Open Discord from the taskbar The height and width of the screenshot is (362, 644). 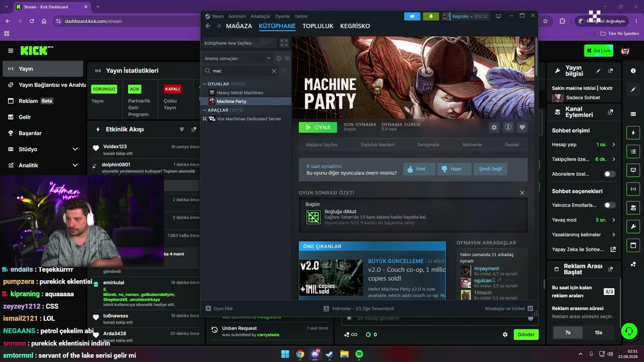coord(315,354)
